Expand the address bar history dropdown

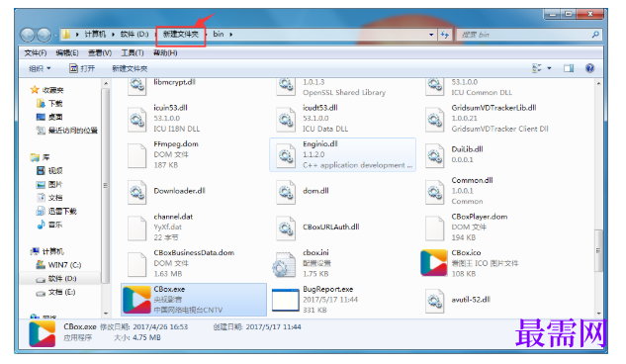[431, 35]
